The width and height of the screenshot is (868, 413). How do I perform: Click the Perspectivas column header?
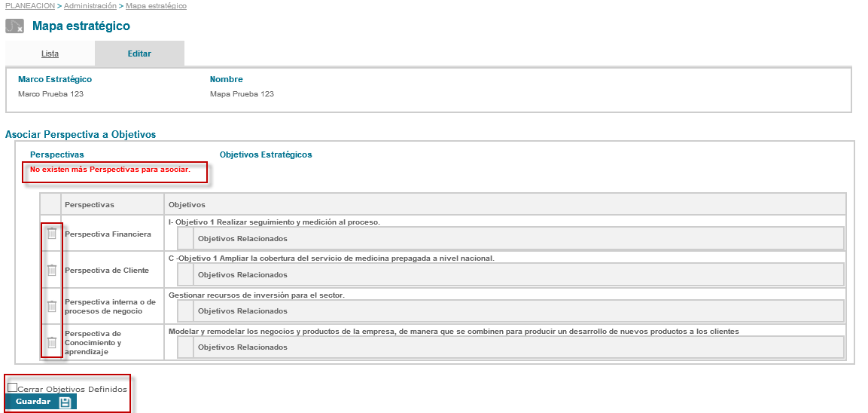90,204
